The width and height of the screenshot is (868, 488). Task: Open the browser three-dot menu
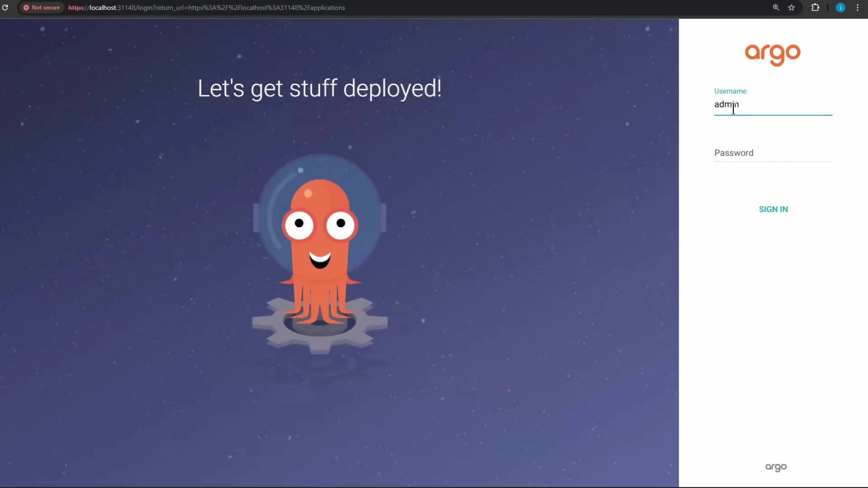pos(858,8)
